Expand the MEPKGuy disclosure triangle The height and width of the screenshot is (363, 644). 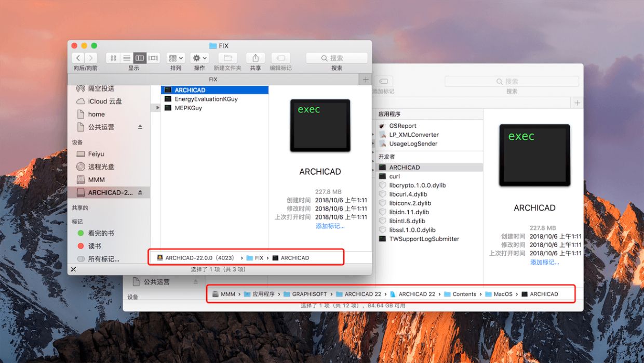(158, 108)
